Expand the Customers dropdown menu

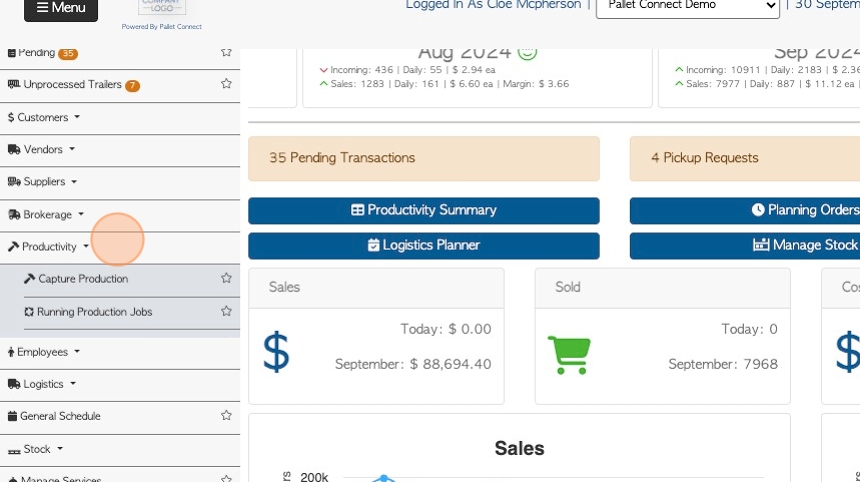pos(43,117)
